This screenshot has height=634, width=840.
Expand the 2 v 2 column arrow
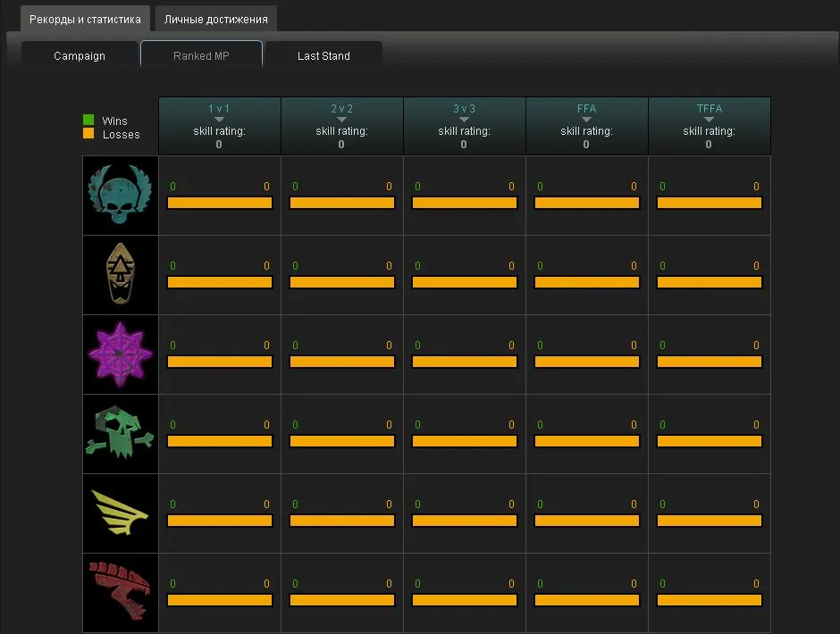pos(341,120)
